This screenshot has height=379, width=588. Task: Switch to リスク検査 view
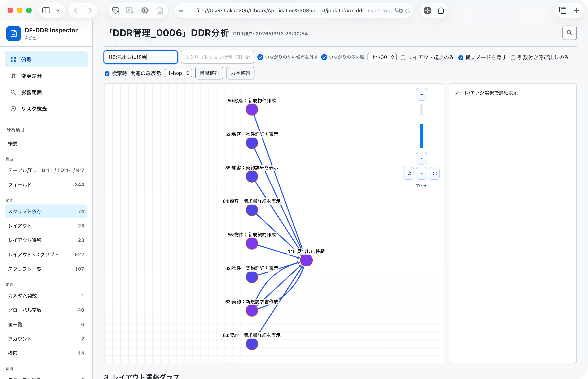46,109
